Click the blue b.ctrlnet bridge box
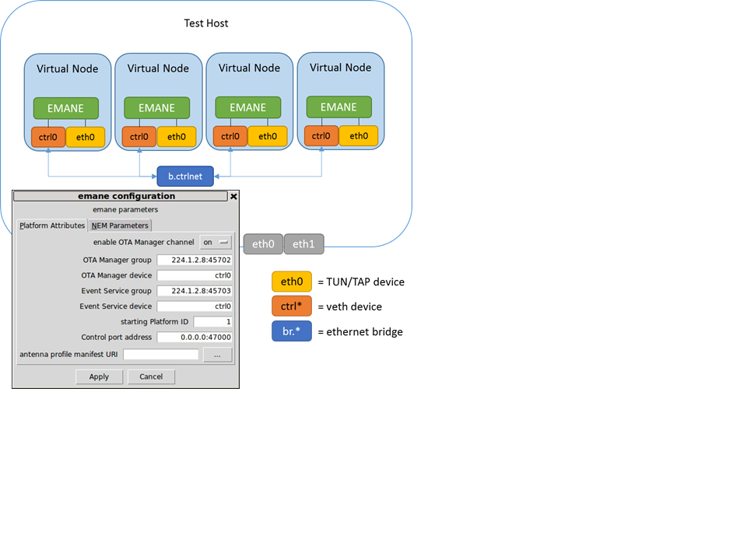The image size is (747, 560). 185,177
